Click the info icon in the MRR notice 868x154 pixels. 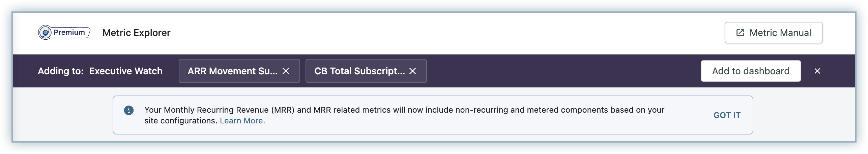[129, 110]
